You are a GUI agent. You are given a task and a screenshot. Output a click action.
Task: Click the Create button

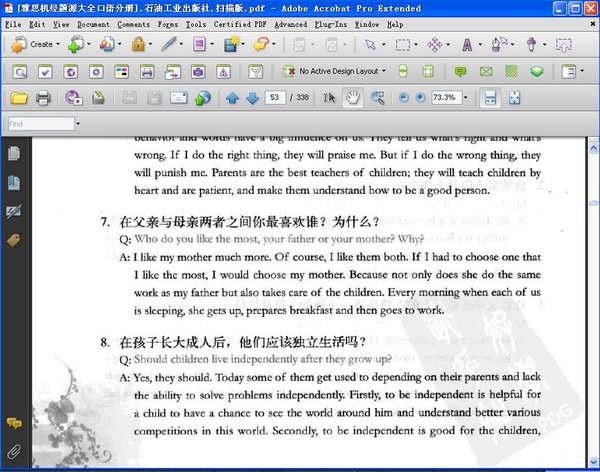click(32, 44)
